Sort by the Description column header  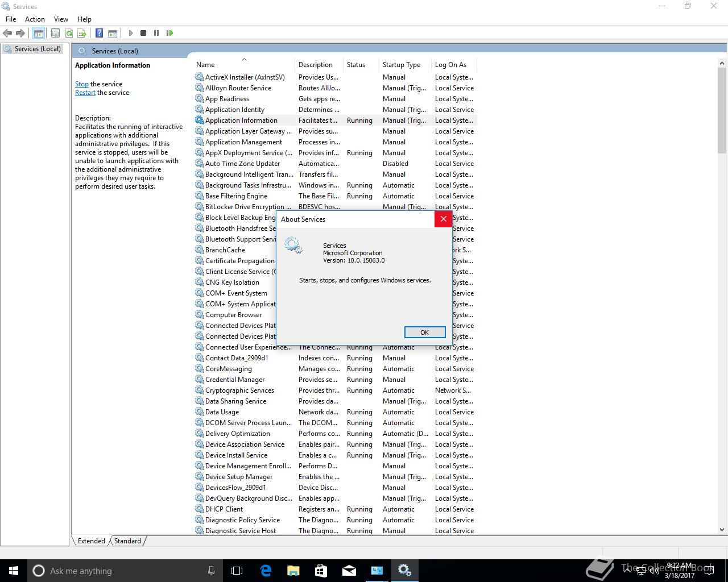319,64
